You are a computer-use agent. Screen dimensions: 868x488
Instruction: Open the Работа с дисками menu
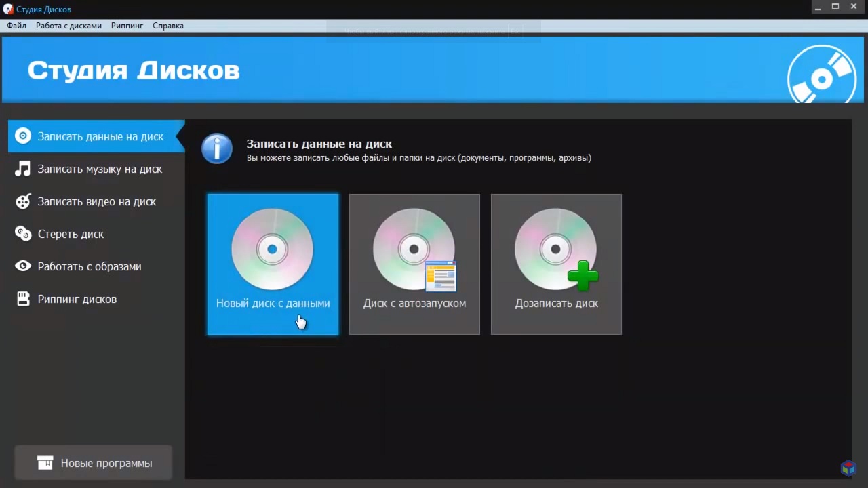(x=68, y=26)
